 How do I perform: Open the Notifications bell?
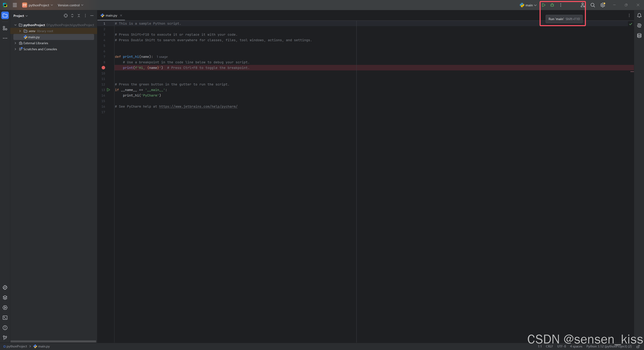point(639,15)
